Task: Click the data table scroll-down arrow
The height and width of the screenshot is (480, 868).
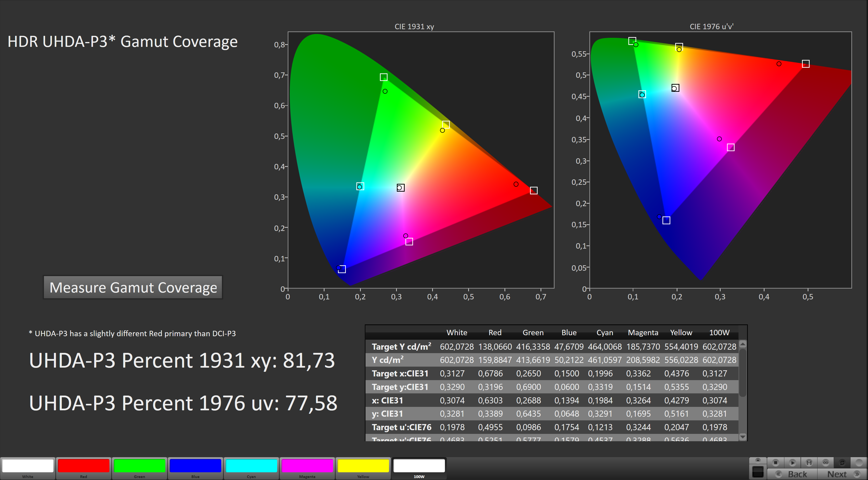Action: coord(743,437)
